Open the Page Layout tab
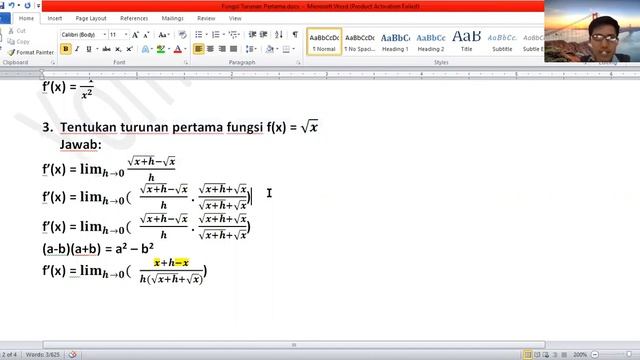The width and height of the screenshot is (640, 360). click(91, 18)
